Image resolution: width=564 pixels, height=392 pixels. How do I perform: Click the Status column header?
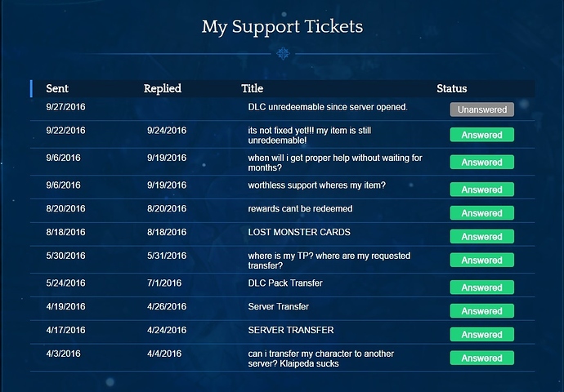point(452,88)
